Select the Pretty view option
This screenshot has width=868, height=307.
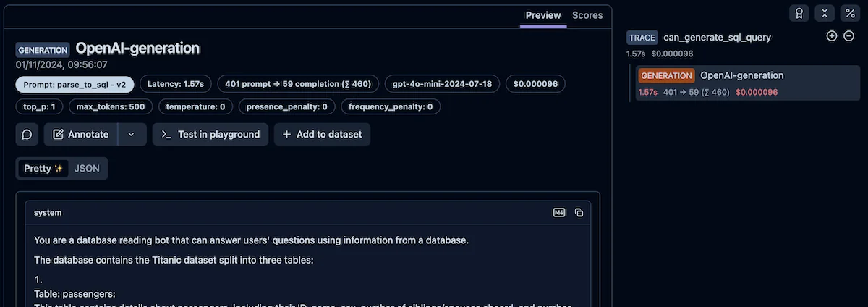(x=43, y=168)
